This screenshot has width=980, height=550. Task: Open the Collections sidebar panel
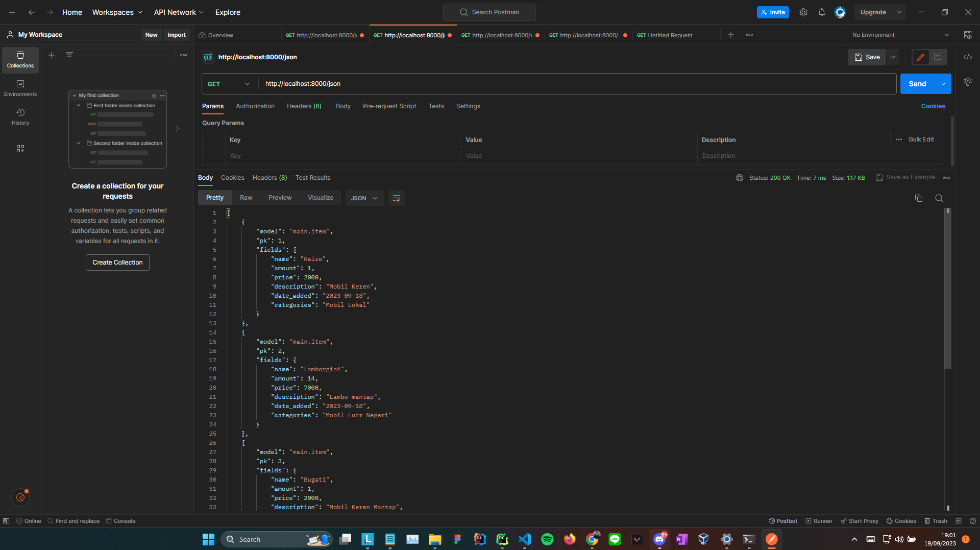(x=20, y=60)
